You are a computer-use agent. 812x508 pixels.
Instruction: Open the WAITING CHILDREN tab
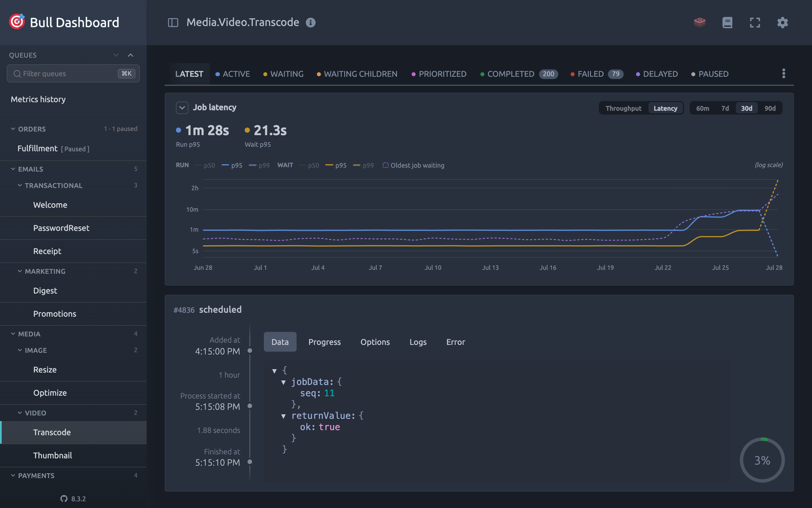(x=357, y=74)
